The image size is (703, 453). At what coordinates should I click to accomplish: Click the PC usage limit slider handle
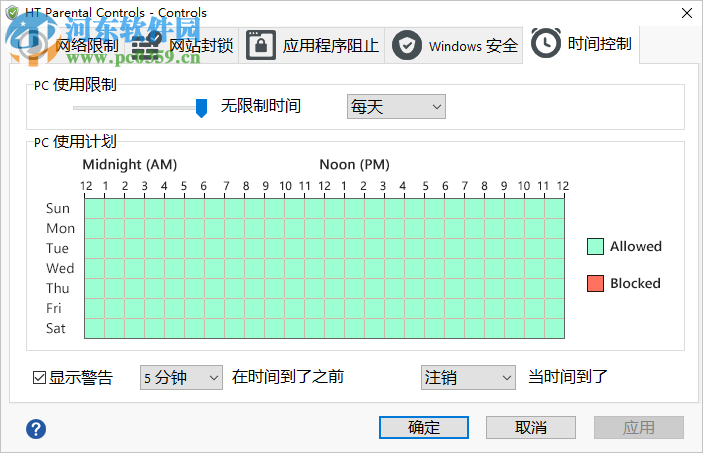pos(201,108)
